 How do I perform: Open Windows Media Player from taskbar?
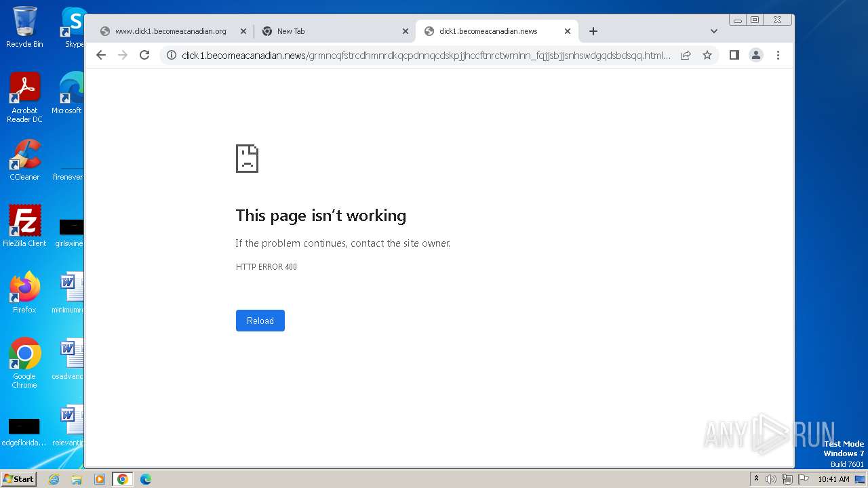(100, 479)
